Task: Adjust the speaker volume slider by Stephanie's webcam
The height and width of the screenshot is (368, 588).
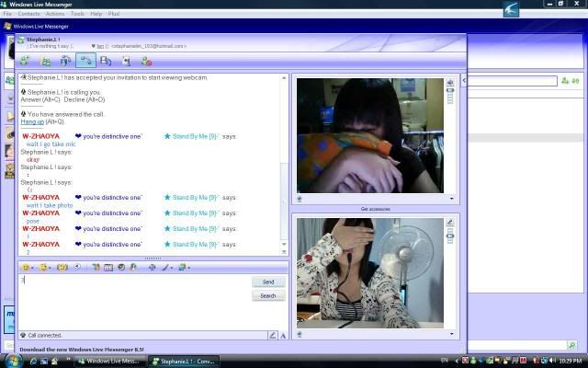Action: pyautogui.click(x=450, y=96)
